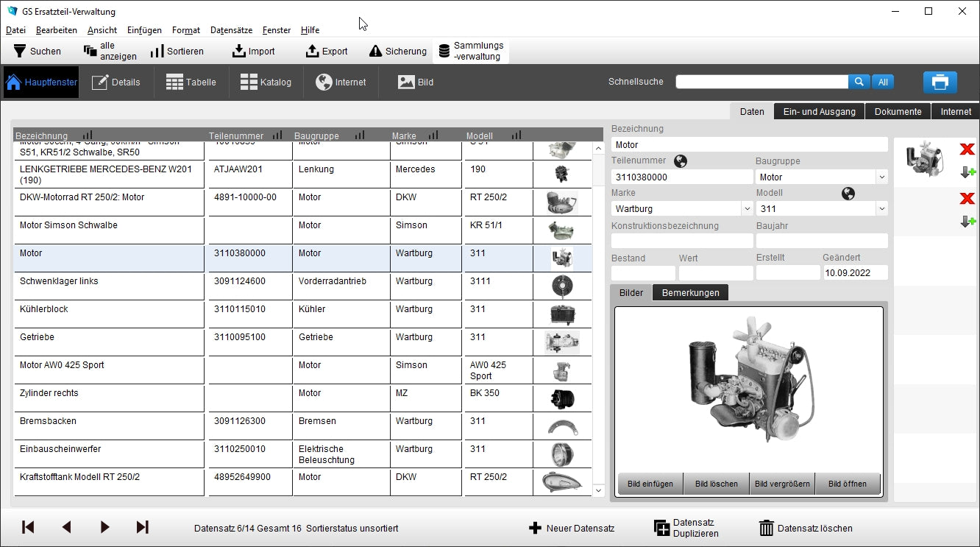The height and width of the screenshot is (547, 980).
Task: Go to next record arrow
Action: pos(104,527)
